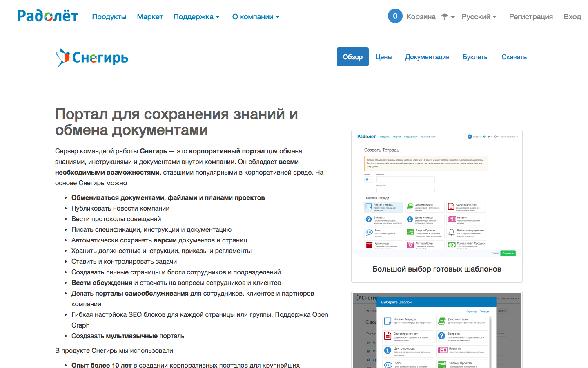Click Вход to sign in
588x368 pixels.
[572, 17]
